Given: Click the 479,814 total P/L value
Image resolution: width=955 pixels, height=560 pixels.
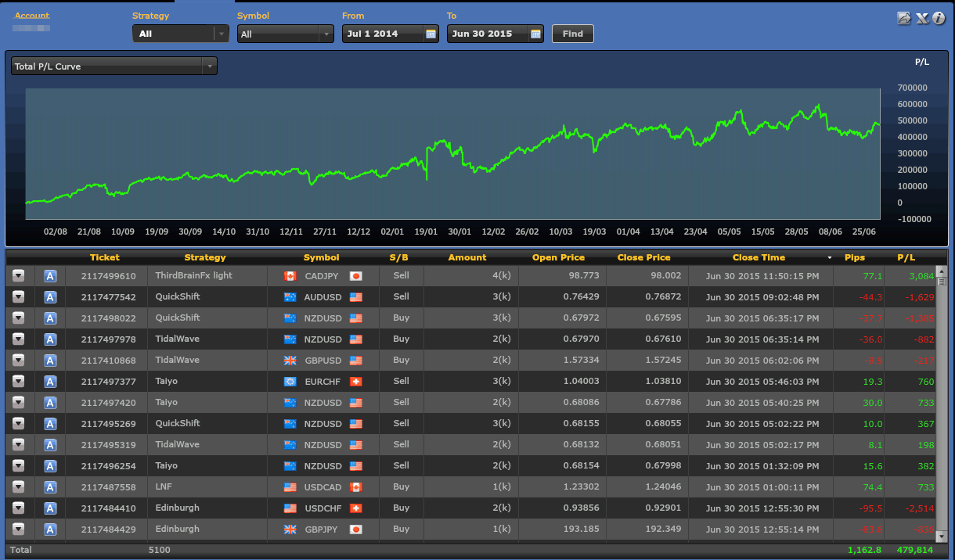Looking at the screenshot, I should pyautogui.click(x=915, y=550).
